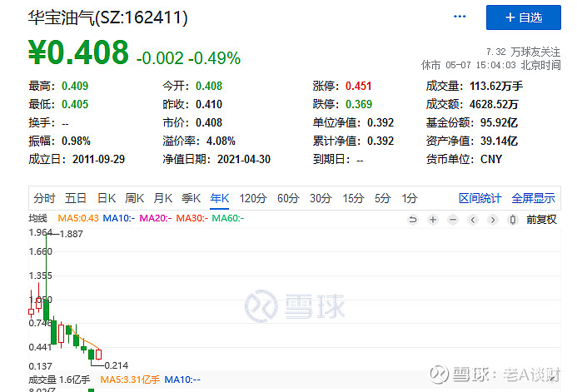The height and width of the screenshot is (392, 577).
Task: Click the MA10 blue moving average label
Action: tap(118, 218)
